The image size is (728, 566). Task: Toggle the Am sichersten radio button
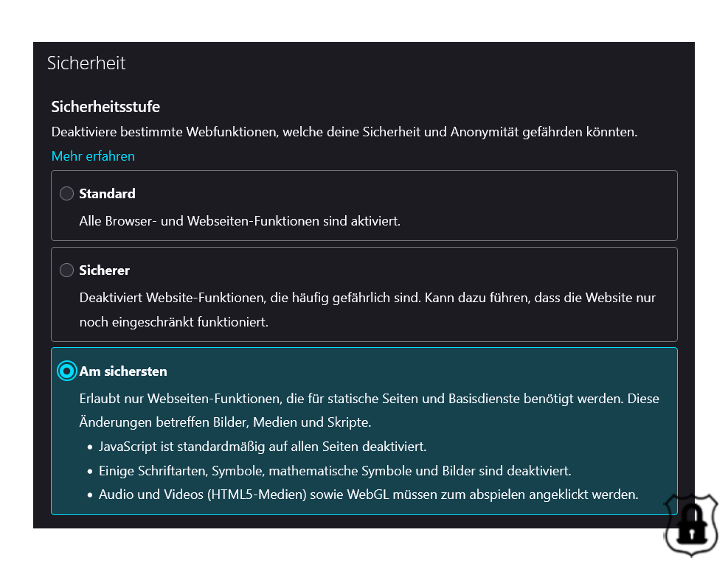point(67,371)
